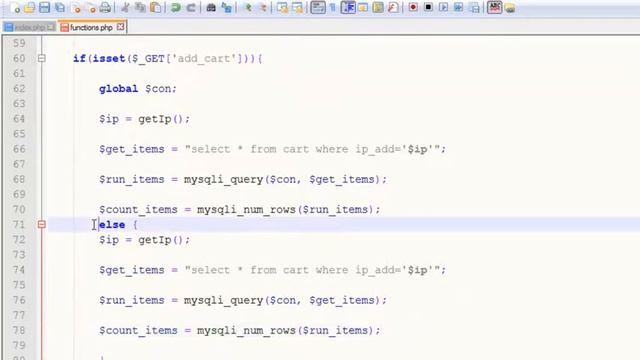
Task: Play back the recorded macro
Action: pyautogui.click(x=443, y=7)
